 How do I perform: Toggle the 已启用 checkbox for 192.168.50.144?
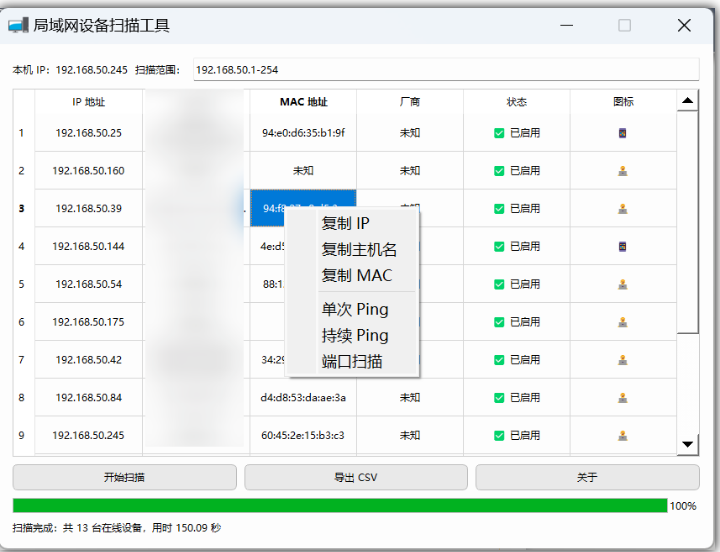pyautogui.click(x=499, y=246)
